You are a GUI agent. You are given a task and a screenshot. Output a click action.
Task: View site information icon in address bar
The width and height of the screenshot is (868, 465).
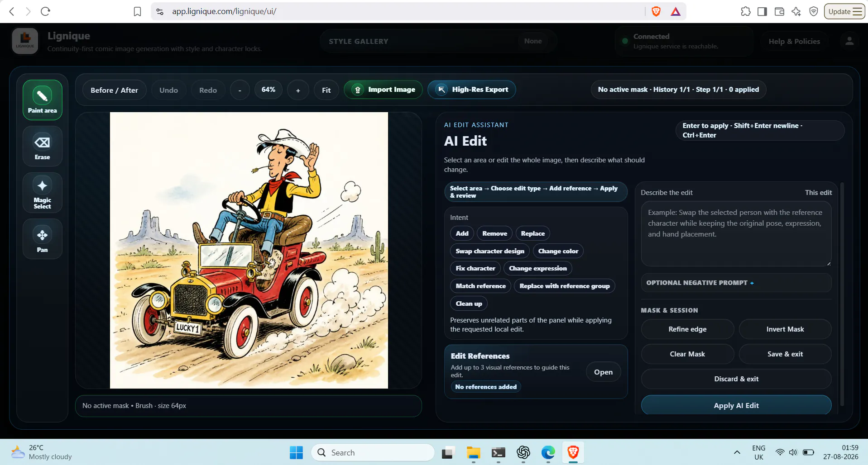160,11
